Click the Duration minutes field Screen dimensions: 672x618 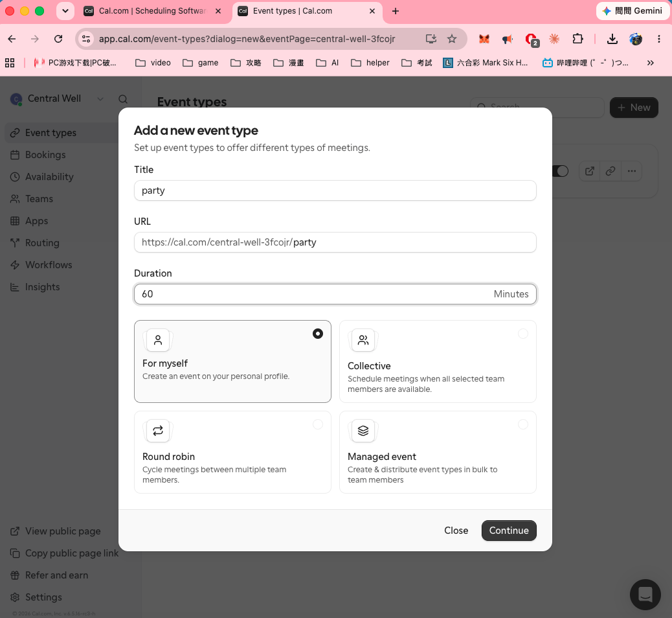335,294
